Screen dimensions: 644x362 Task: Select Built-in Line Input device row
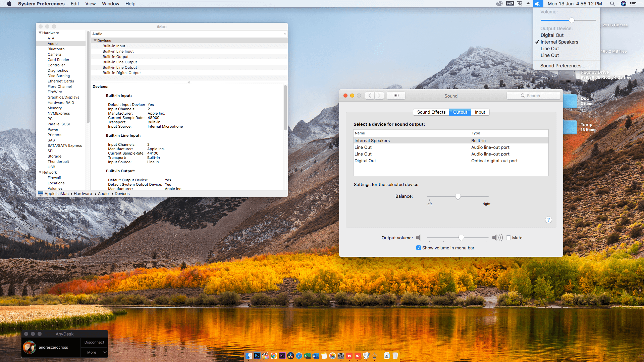[189, 51]
